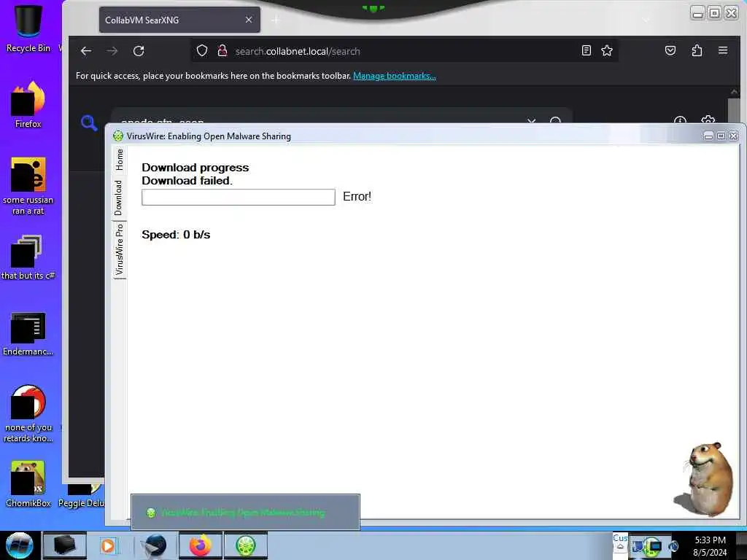Open the Pocket save icon in Firefox
This screenshot has height=560, width=747.
[670, 50]
